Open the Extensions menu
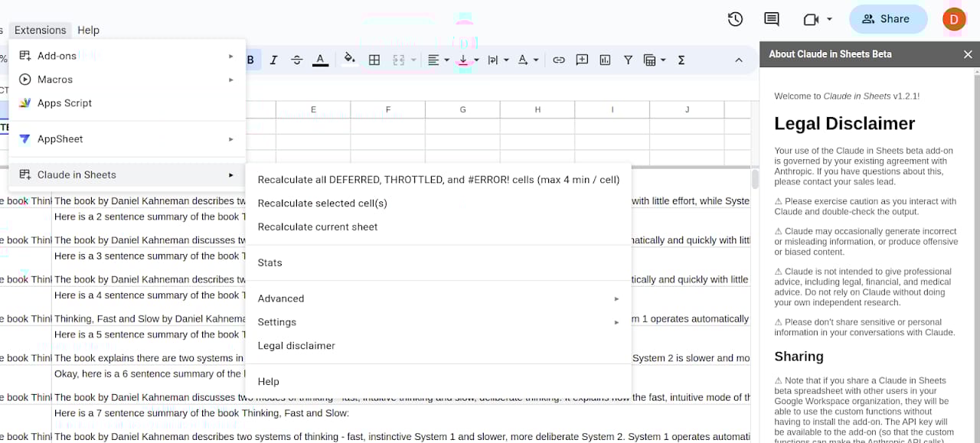Viewport: 980px width, 443px height. coord(41,30)
